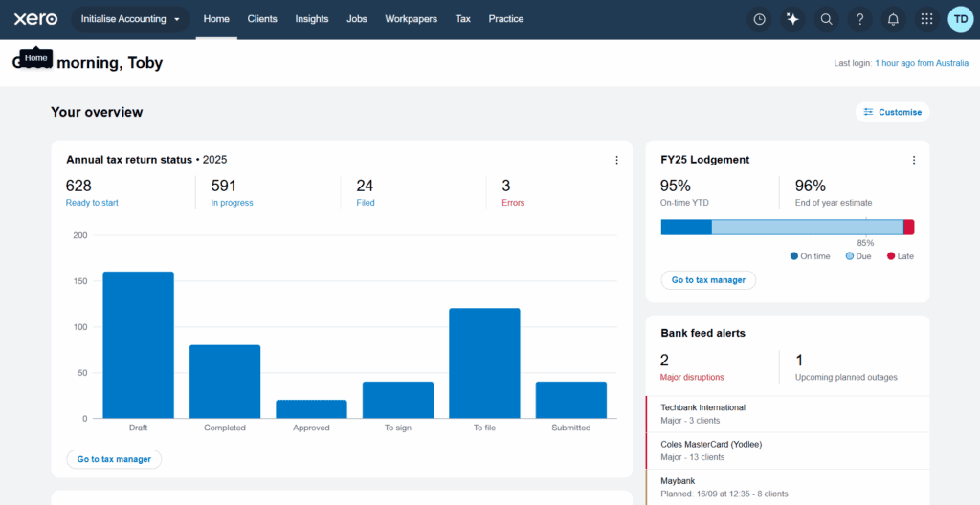
Task: Open the help question mark icon
Action: pyautogui.click(x=859, y=19)
